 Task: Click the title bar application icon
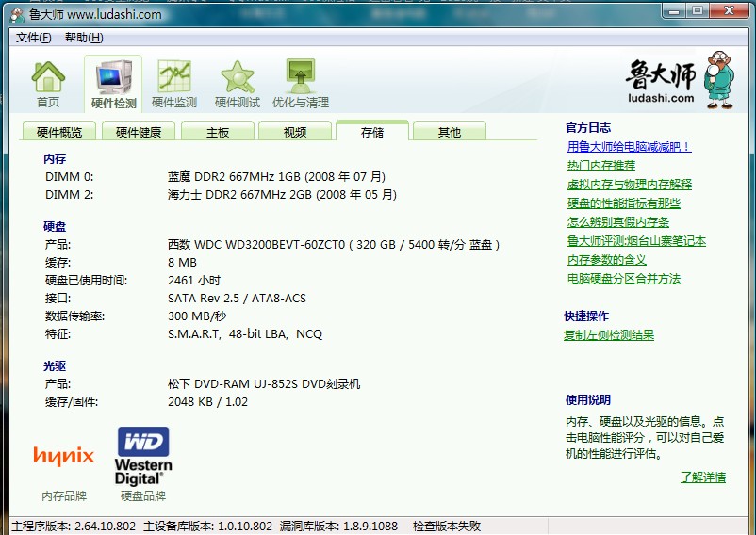click(17, 15)
